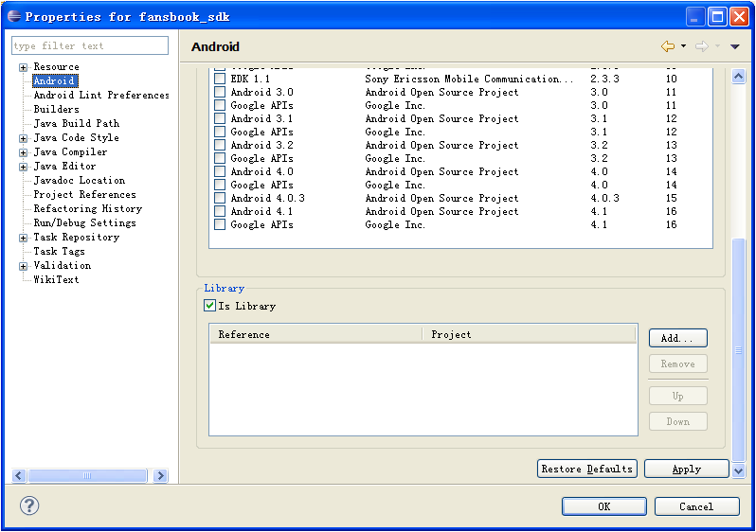Select Javadoc Location in the tree

80,180
